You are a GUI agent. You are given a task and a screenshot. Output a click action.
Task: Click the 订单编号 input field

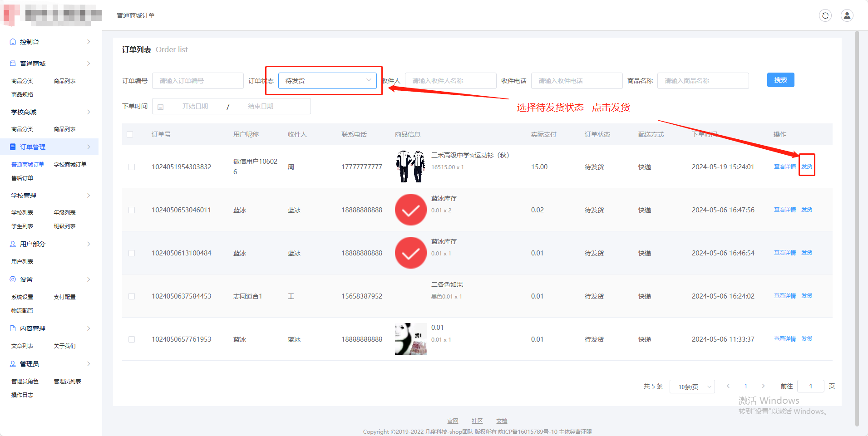[x=197, y=81]
